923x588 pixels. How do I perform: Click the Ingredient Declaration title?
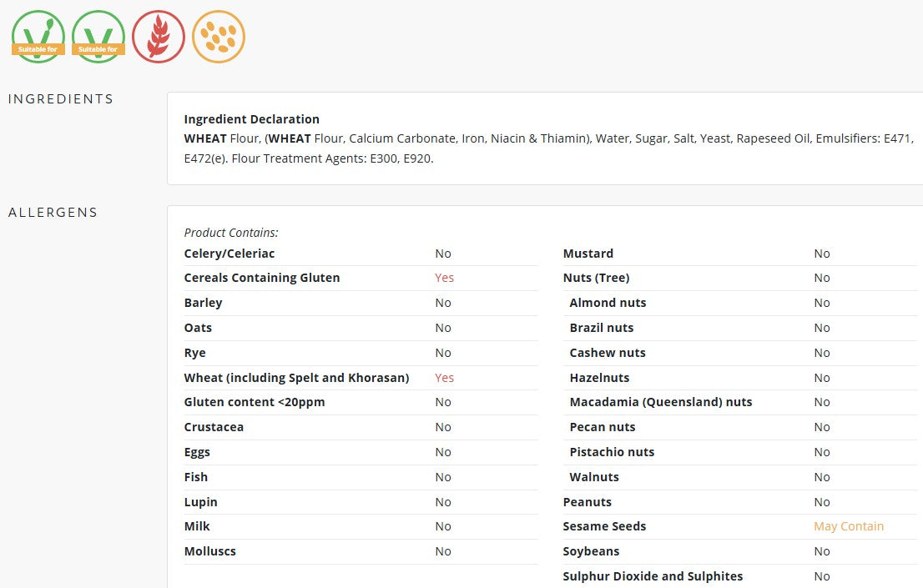pos(251,119)
